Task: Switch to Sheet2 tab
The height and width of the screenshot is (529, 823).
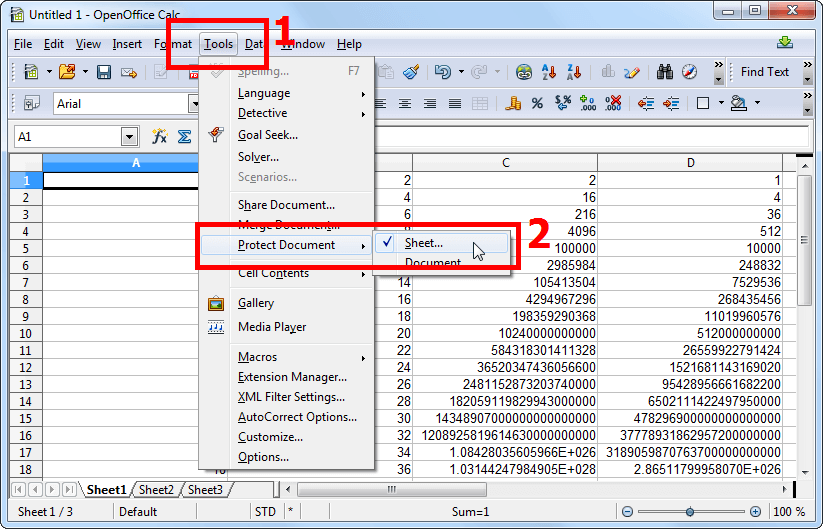Action: click(x=156, y=490)
